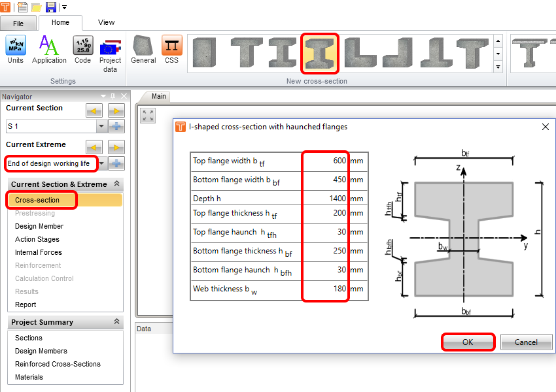Image resolution: width=556 pixels, height=392 pixels.
Task: Click the Top flange width value field
Action: (x=326, y=161)
